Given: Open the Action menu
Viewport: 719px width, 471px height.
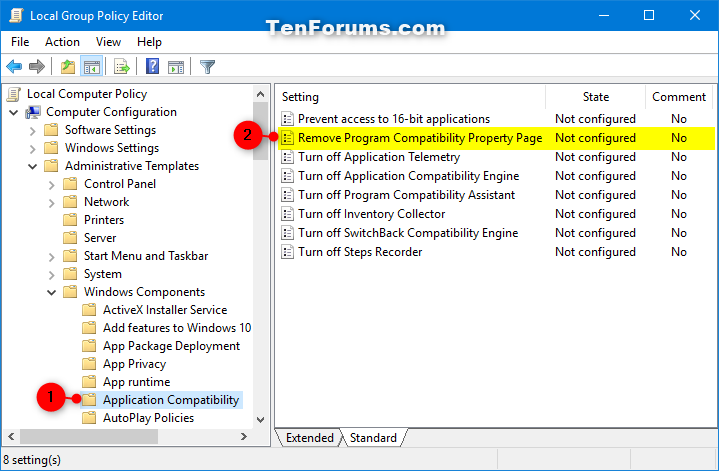Looking at the screenshot, I should pyautogui.click(x=62, y=42).
